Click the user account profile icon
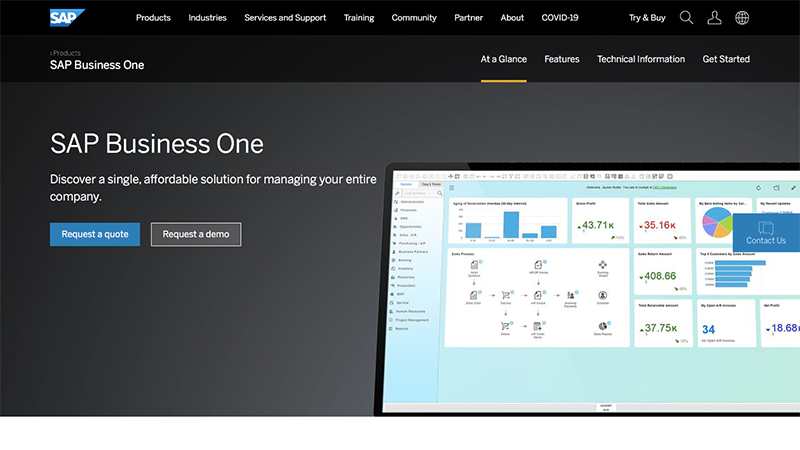800x450 pixels. (x=714, y=18)
